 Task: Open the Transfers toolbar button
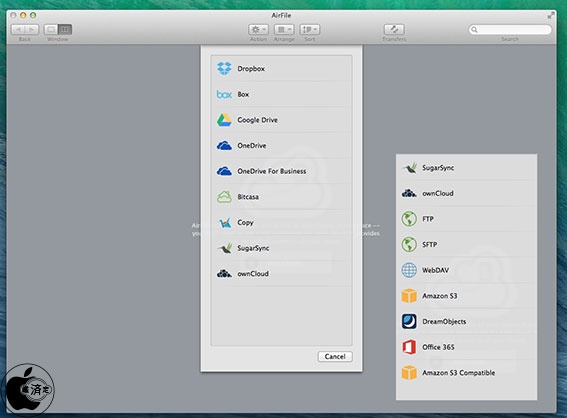point(394,29)
